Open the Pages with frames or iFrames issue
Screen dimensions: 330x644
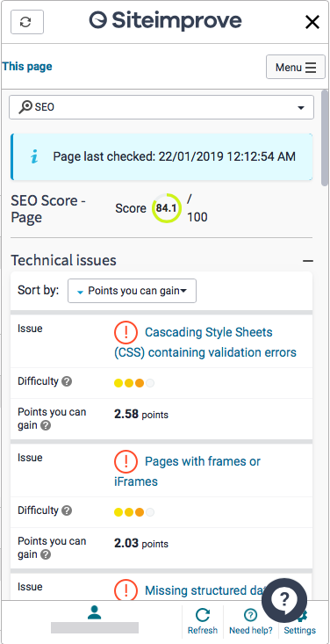pos(187,471)
